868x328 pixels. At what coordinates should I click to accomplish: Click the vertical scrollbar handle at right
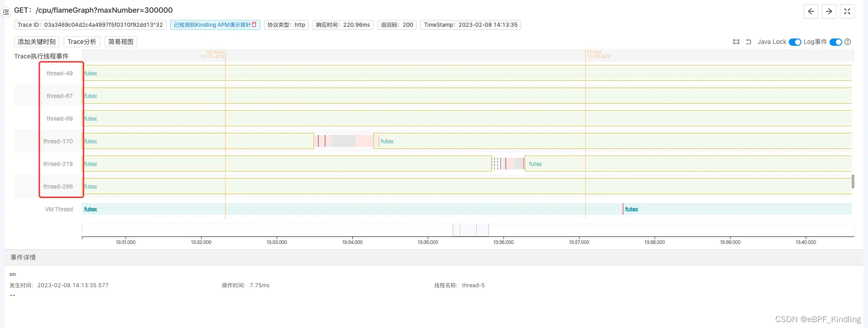(x=853, y=181)
